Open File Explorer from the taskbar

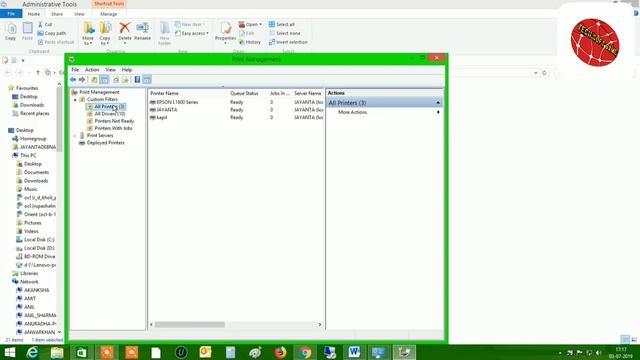(57, 352)
